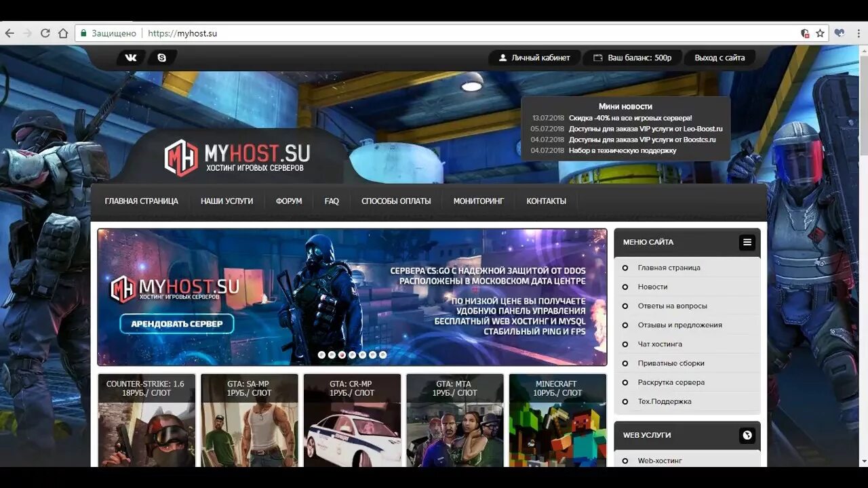
Task: Open news about Leo-Boost.ru VIP services
Action: coord(646,129)
